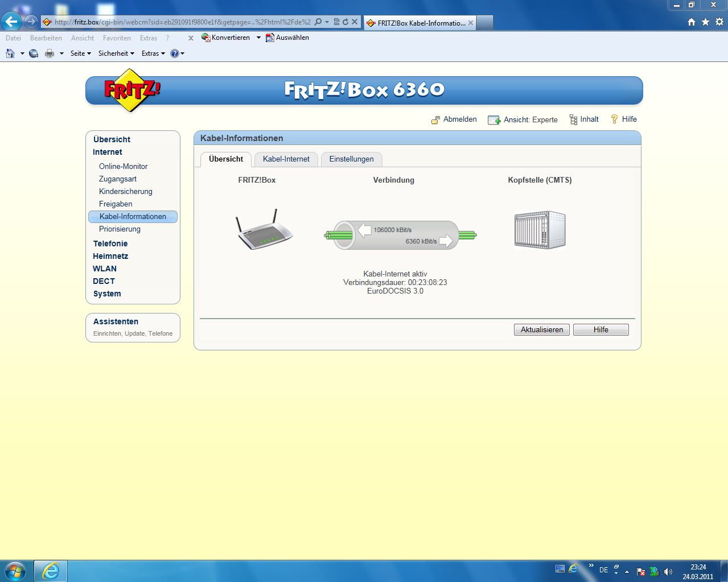Open the Hilfe link in header
The width and height of the screenshot is (728, 582).
(x=623, y=119)
